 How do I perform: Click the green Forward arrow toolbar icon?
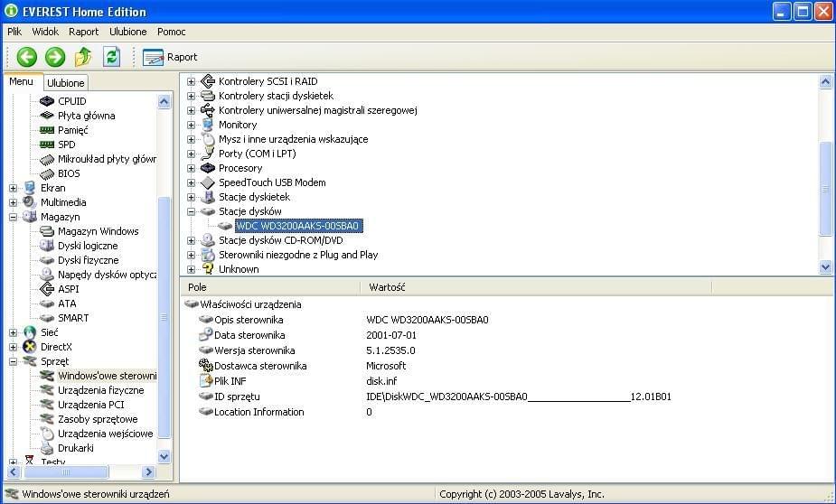pos(55,57)
